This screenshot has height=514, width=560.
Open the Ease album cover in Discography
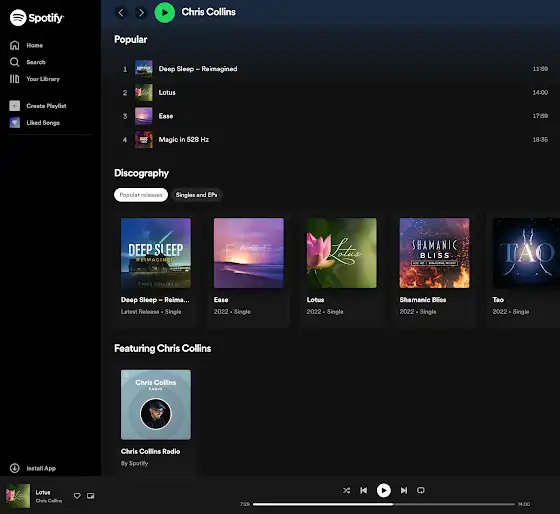pyautogui.click(x=249, y=253)
